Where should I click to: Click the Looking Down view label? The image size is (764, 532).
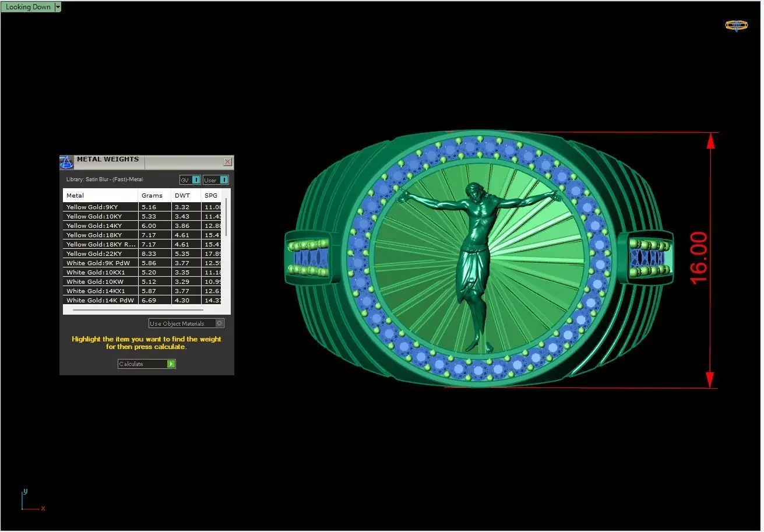click(28, 7)
